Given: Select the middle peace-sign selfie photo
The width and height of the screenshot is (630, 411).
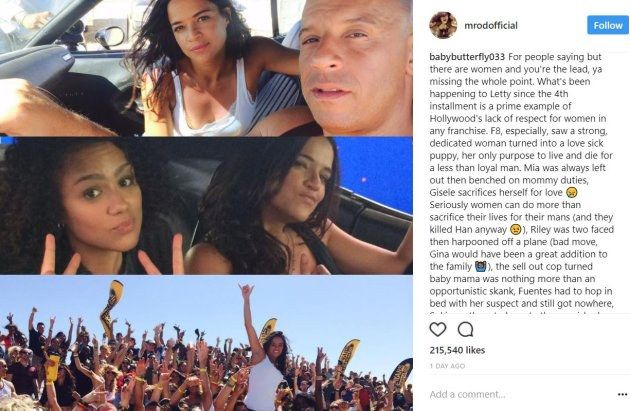Looking at the screenshot, I should (x=206, y=206).
